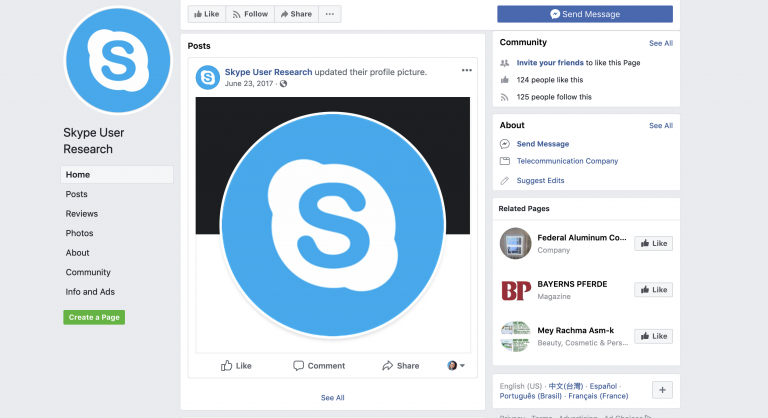Click the Mey Rachma Asm-k page thumbnail
The image size is (768, 418).
click(515, 336)
